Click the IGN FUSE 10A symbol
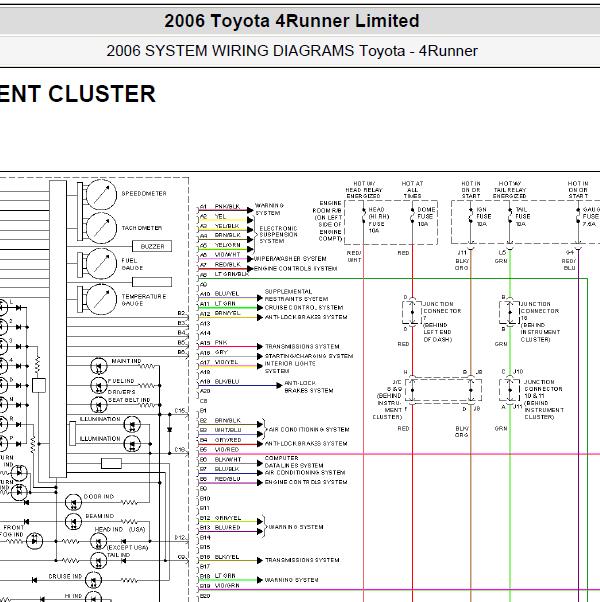Image resolution: width=600 pixels, height=602 pixels. coord(471,216)
